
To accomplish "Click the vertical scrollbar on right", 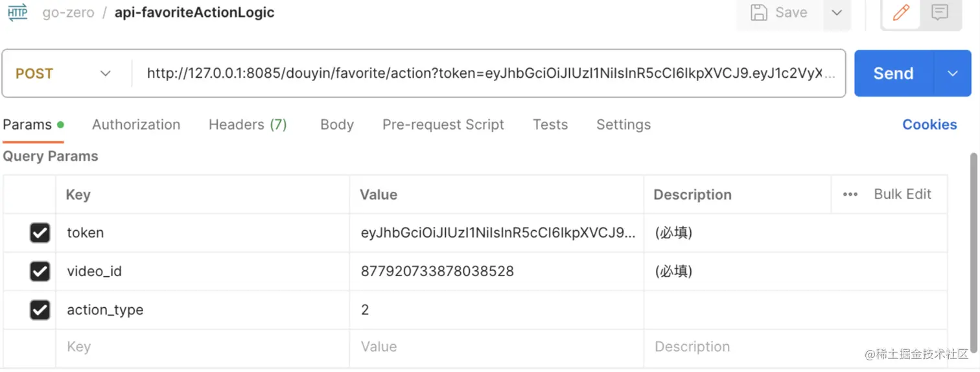I will pyautogui.click(x=974, y=214).
